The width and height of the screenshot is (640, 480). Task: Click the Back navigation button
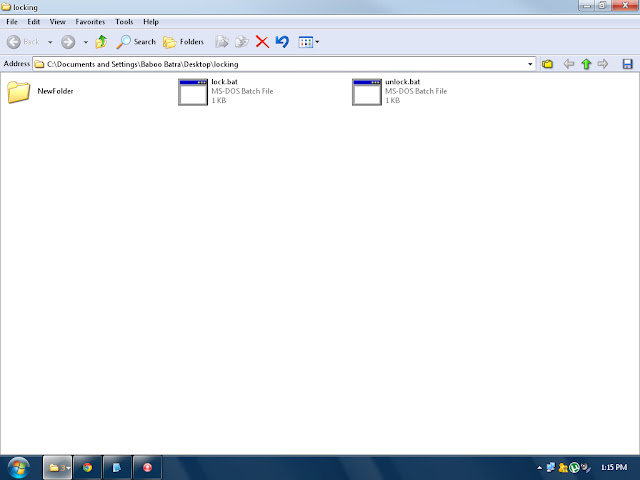coord(23,42)
